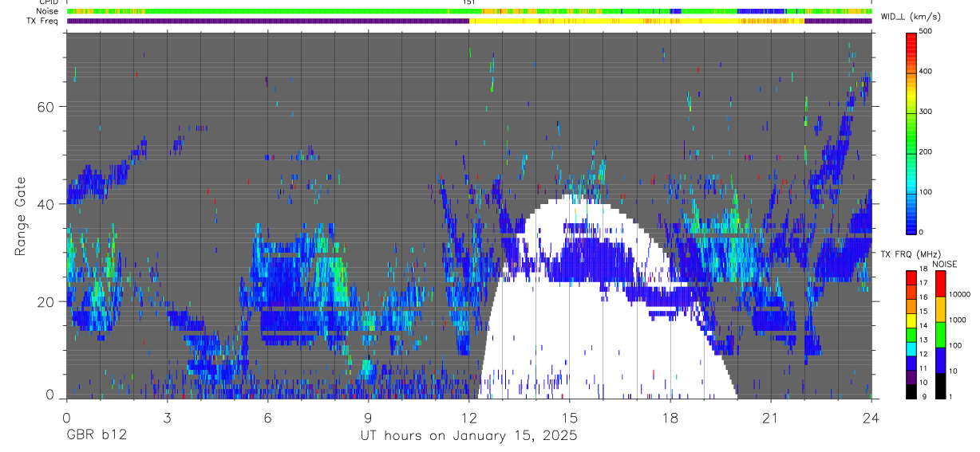Viewport: 980px width, 452px height.
Task: Click the '11' label on TX FRQ legend
Action: [923, 368]
